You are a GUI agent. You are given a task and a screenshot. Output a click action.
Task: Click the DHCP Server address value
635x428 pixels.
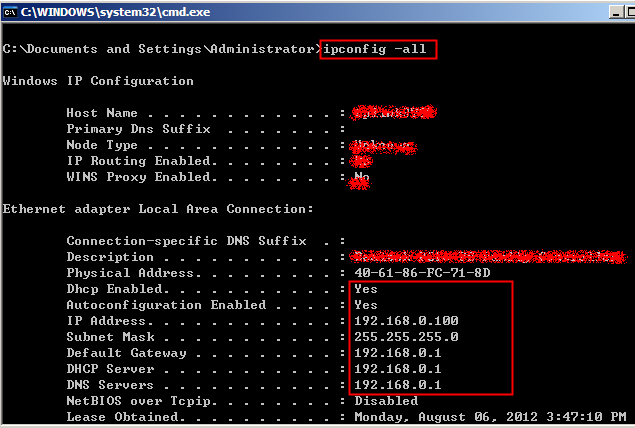(398, 369)
